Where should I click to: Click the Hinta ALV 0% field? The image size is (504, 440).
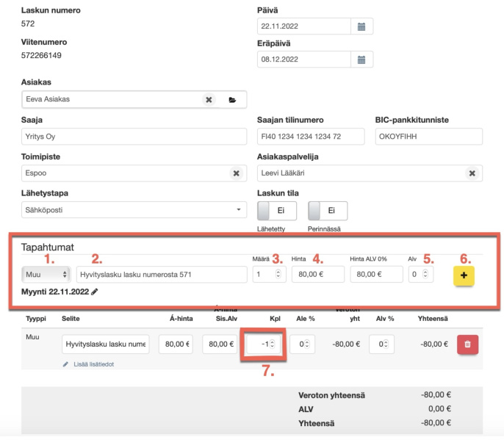pyautogui.click(x=376, y=275)
